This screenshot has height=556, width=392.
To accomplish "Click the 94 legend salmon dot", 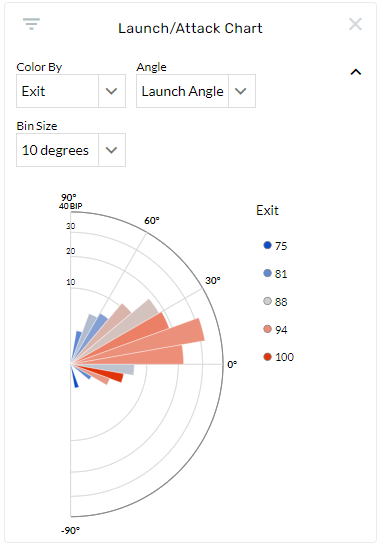I will pyautogui.click(x=267, y=329).
